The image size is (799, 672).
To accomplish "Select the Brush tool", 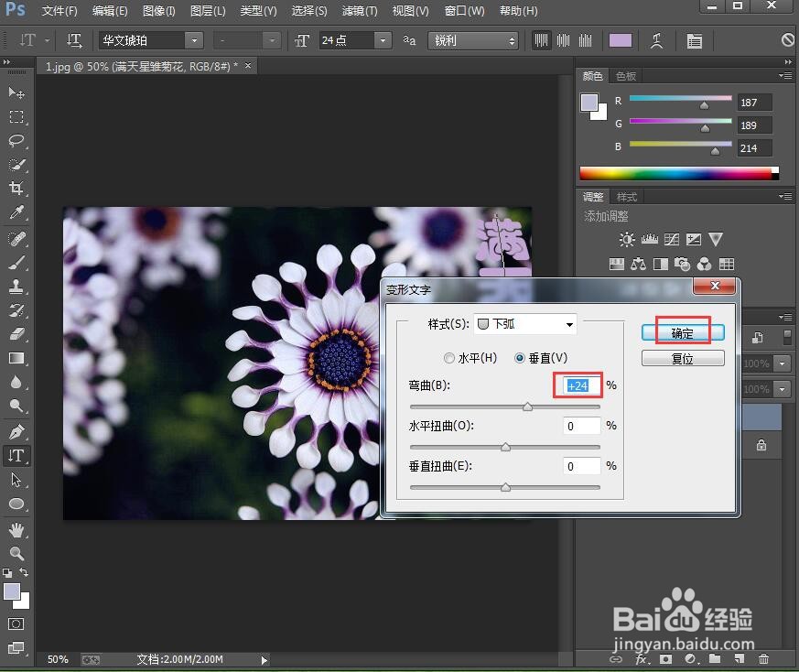I will (x=16, y=263).
